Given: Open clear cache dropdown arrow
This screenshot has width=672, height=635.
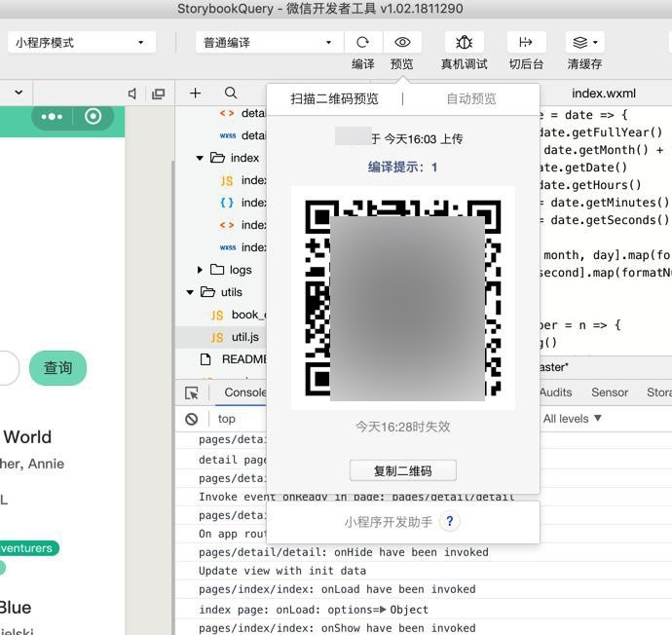Looking at the screenshot, I should pos(595,43).
